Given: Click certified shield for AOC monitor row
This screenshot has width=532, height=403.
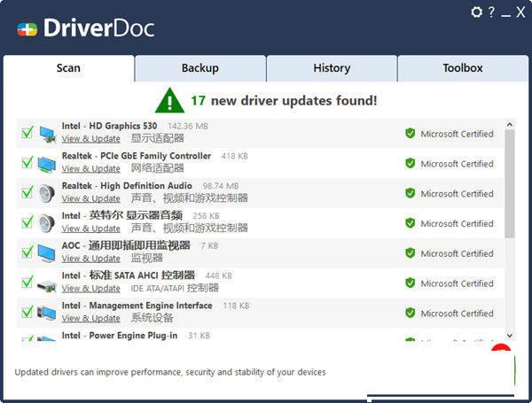Looking at the screenshot, I should click(x=411, y=252).
